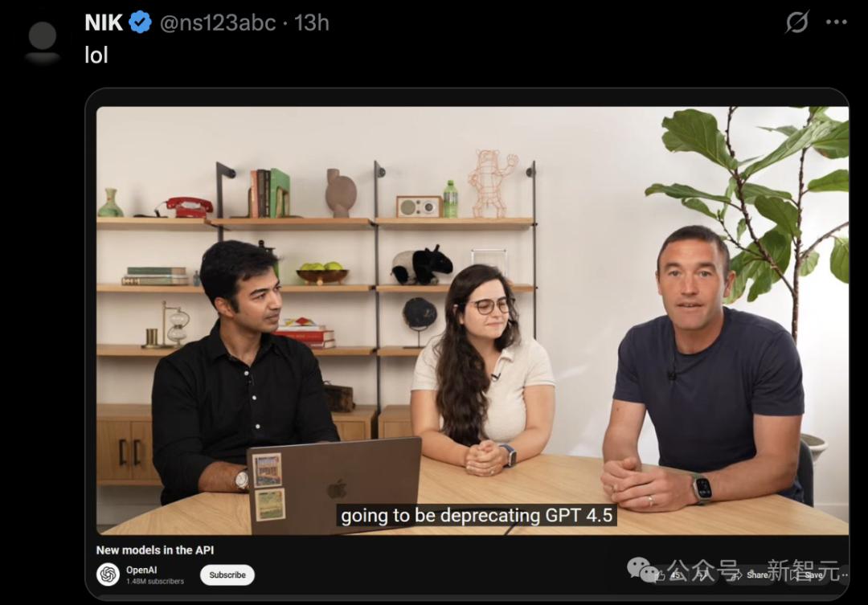This screenshot has width=868, height=605.
Task: Open the video's three-dot overflow menu
Action: pos(844,575)
